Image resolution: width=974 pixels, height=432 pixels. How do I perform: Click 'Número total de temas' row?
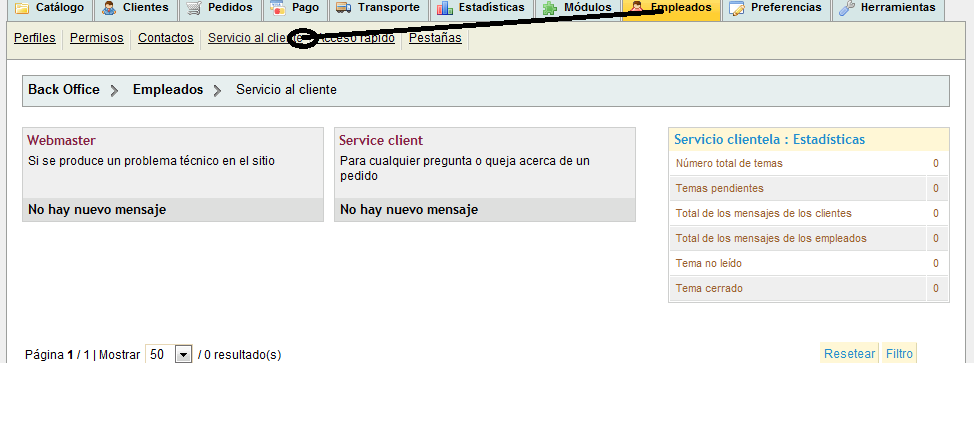tap(809, 163)
